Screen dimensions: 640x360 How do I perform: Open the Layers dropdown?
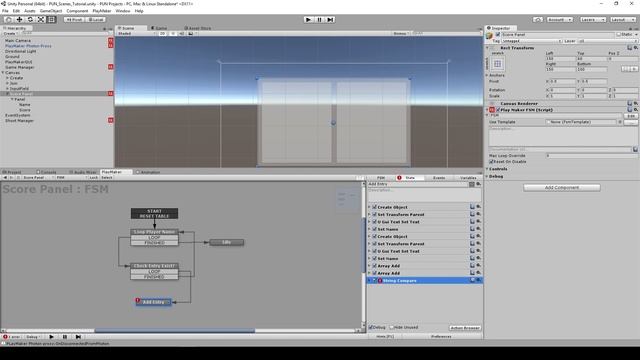[592, 20]
